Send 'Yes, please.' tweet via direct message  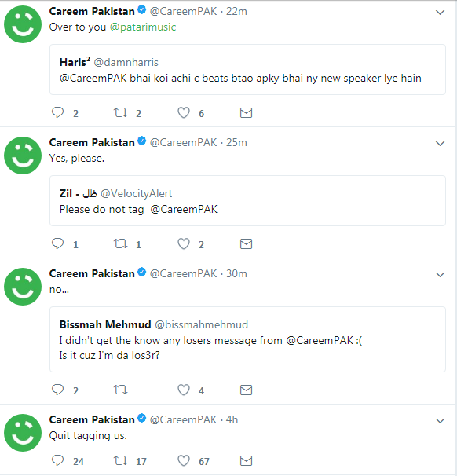tap(246, 243)
